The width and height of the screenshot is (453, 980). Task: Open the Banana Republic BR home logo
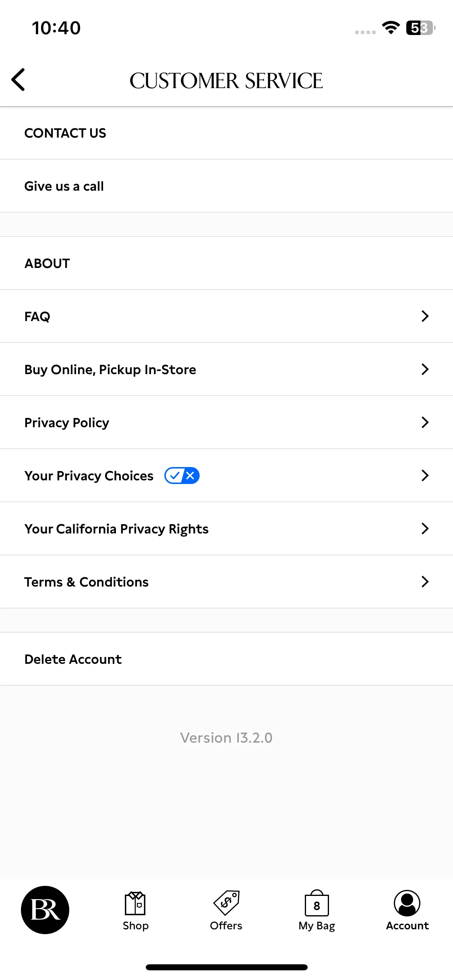pyautogui.click(x=45, y=910)
